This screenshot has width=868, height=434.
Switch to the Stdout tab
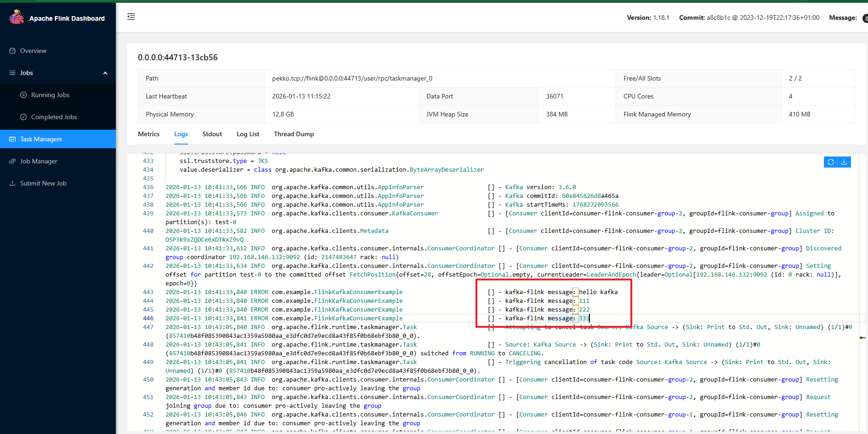click(x=212, y=134)
